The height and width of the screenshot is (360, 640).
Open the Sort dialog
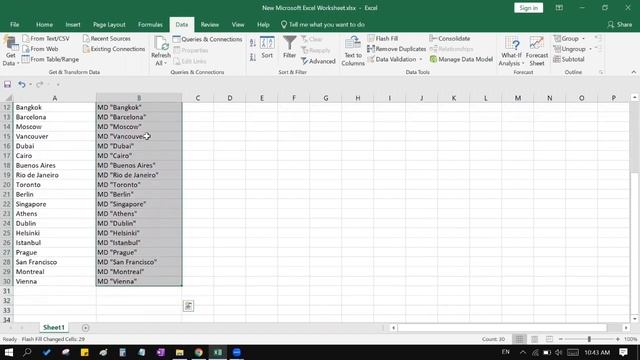click(x=267, y=47)
